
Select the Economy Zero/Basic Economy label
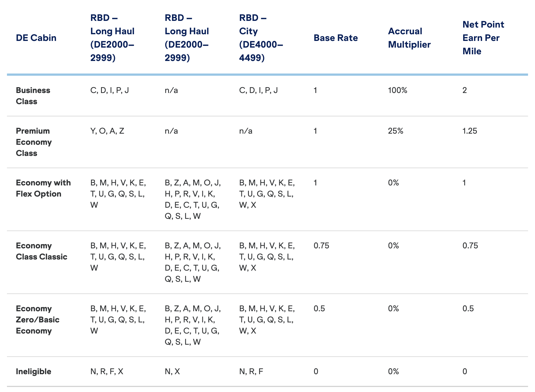tap(38, 320)
